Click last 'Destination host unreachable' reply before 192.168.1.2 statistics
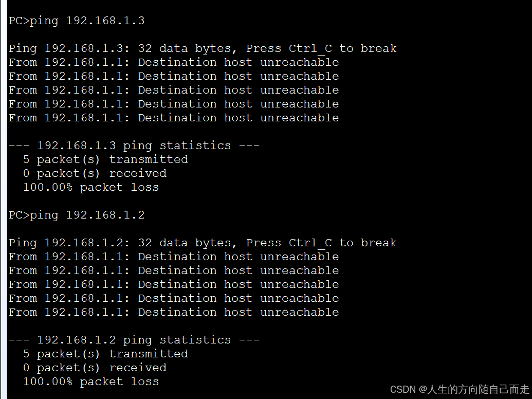 (x=174, y=313)
